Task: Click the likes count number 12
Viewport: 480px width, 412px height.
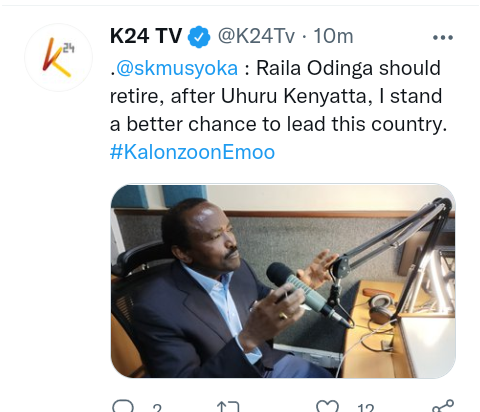Action: pos(366,408)
